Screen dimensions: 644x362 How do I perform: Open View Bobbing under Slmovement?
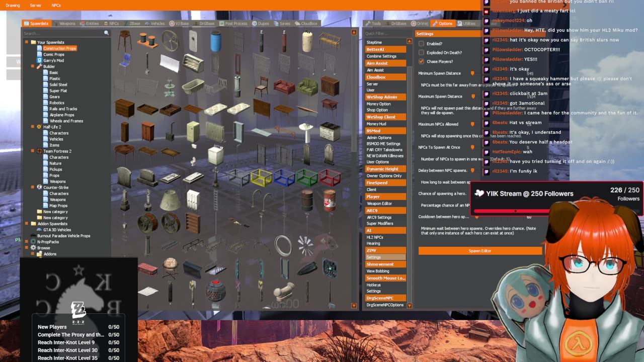[378, 271]
